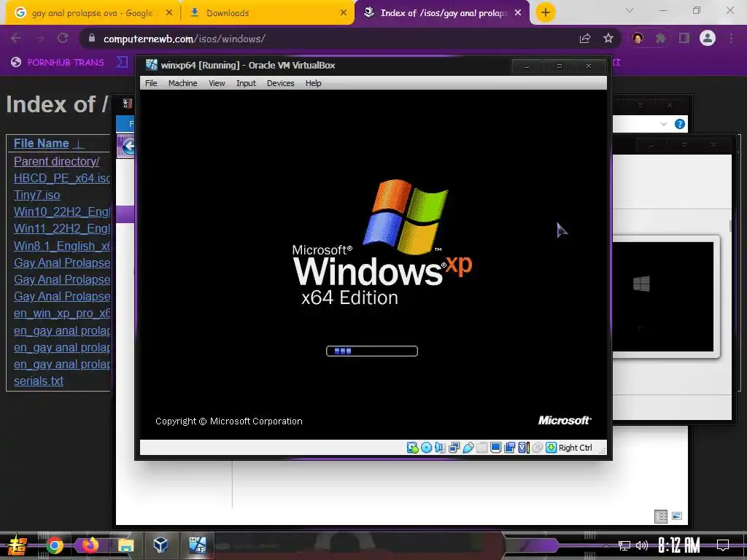Open the Machine menu in VirtualBox
The image size is (747, 560).
click(182, 83)
